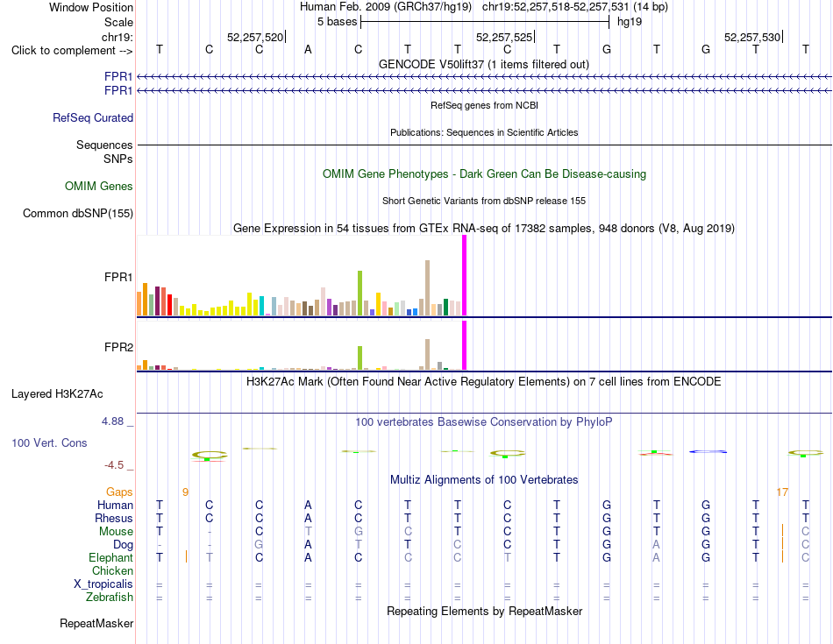Click the Window Position track label
The width and height of the screenshot is (833, 644).
[x=91, y=7]
